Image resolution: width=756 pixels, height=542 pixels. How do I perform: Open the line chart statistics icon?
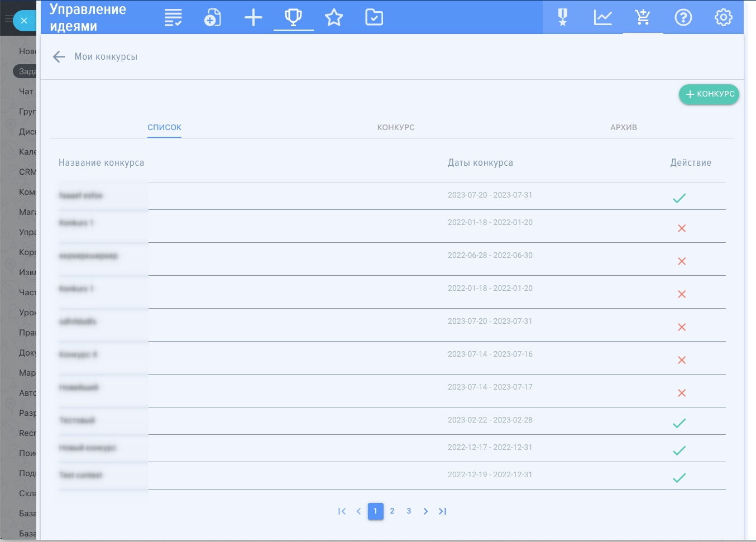click(603, 18)
